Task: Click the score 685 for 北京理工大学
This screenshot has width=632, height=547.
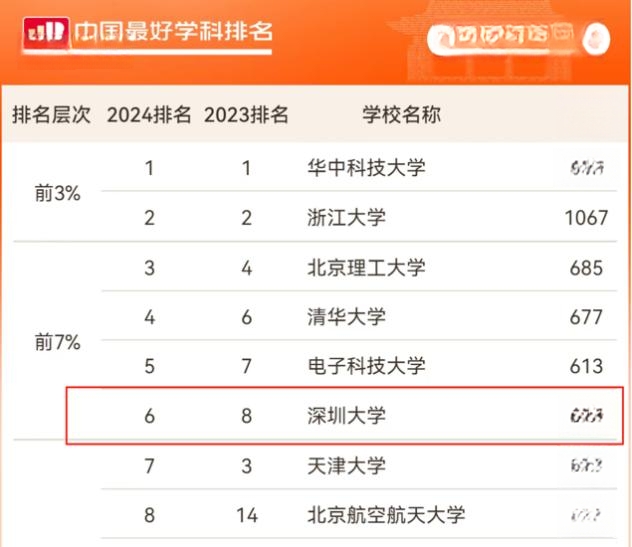Action: pos(586,268)
